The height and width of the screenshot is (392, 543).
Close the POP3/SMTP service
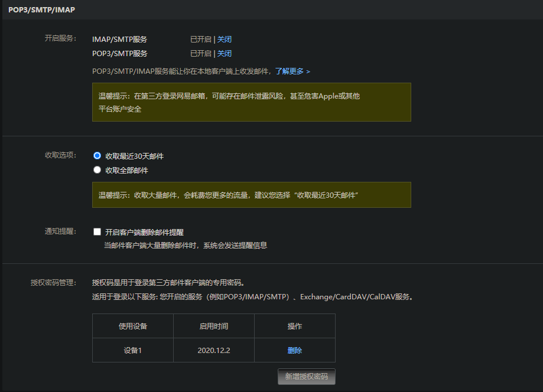[x=224, y=53]
